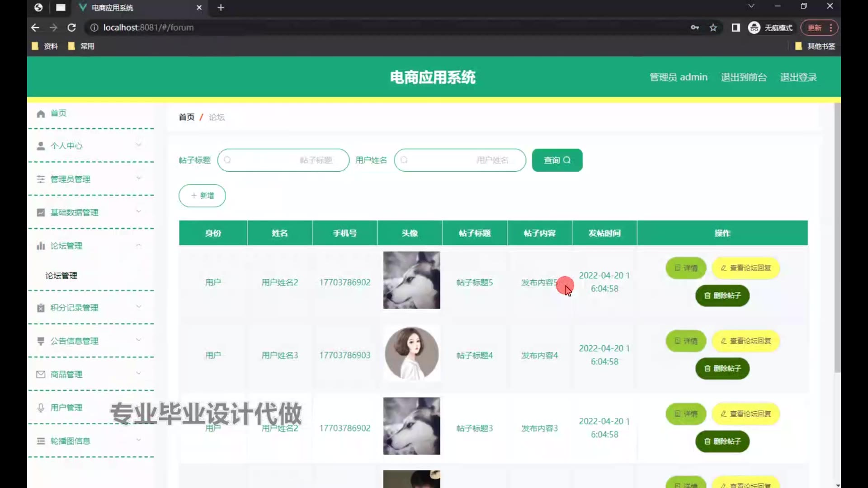Click the 商品管理 envelope icon
The image size is (868, 488).
41,374
